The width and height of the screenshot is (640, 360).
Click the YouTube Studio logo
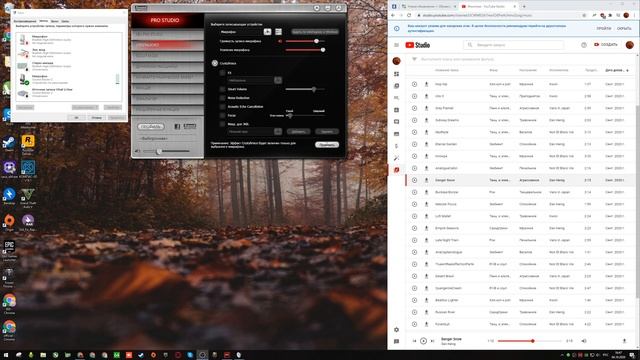(418, 45)
